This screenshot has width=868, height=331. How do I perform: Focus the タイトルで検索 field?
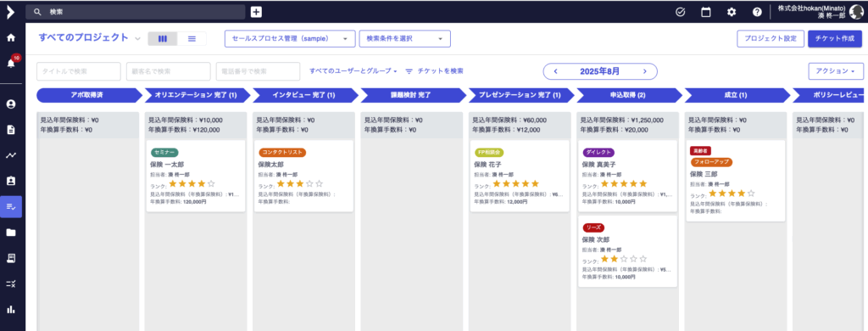(x=79, y=71)
